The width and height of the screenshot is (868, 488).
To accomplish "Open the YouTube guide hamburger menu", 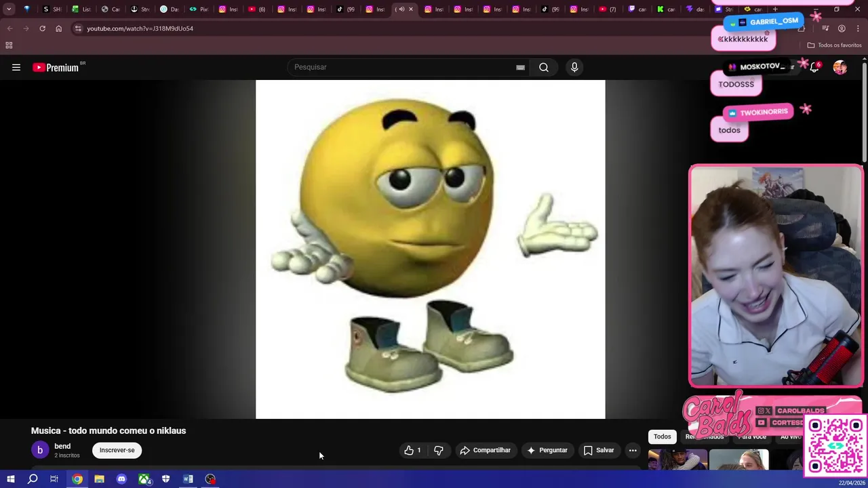I will (x=16, y=67).
